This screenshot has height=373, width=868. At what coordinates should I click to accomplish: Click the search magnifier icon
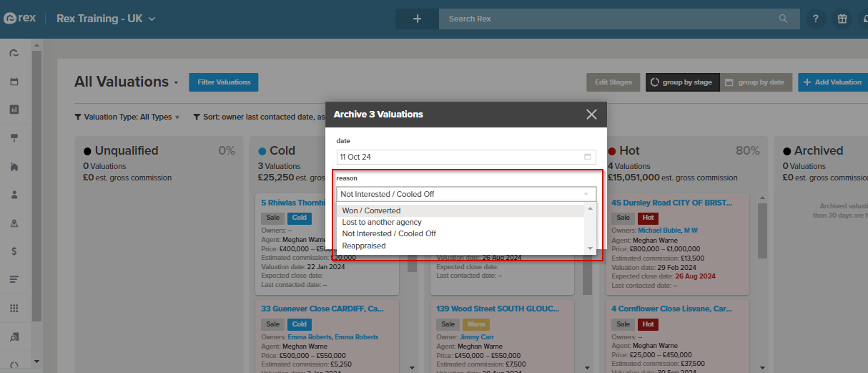point(784,19)
